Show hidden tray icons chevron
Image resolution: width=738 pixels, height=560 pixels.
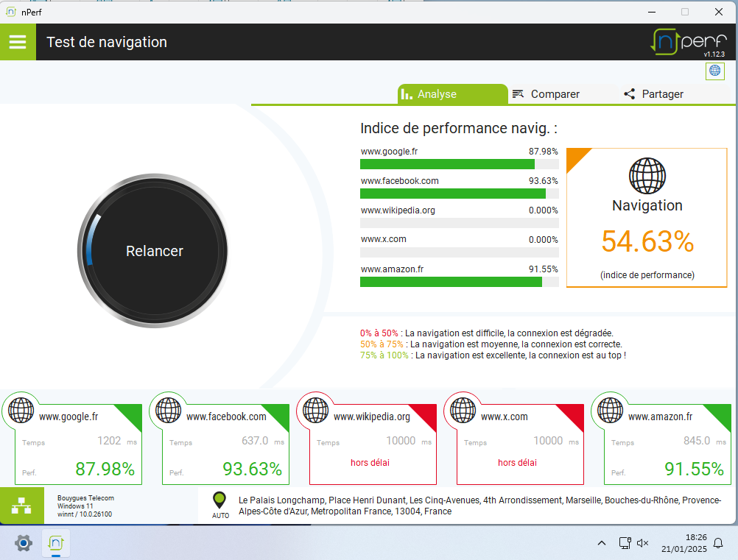(x=602, y=543)
